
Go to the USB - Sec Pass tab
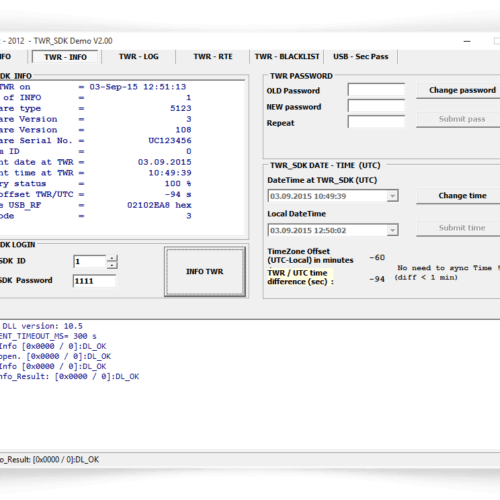click(361, 57)
